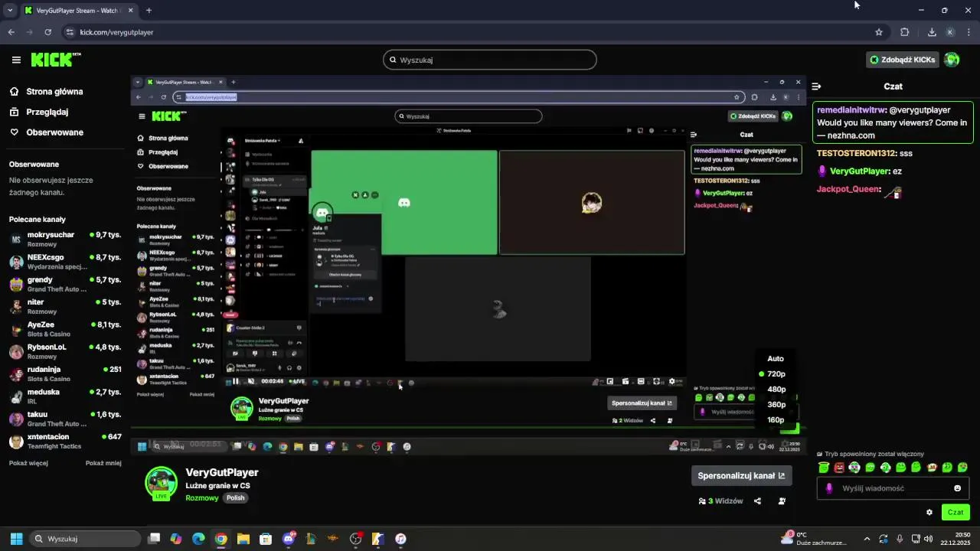Open AyeZee recommended channel
The image size is (980, 551).
(65, 329)
